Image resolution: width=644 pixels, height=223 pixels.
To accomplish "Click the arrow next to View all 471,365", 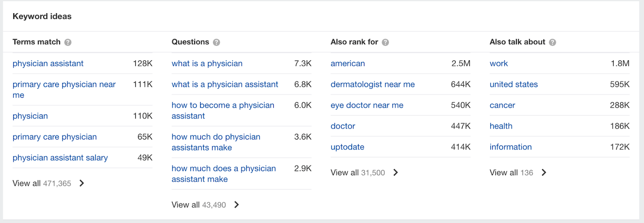I will coord(82,183).
